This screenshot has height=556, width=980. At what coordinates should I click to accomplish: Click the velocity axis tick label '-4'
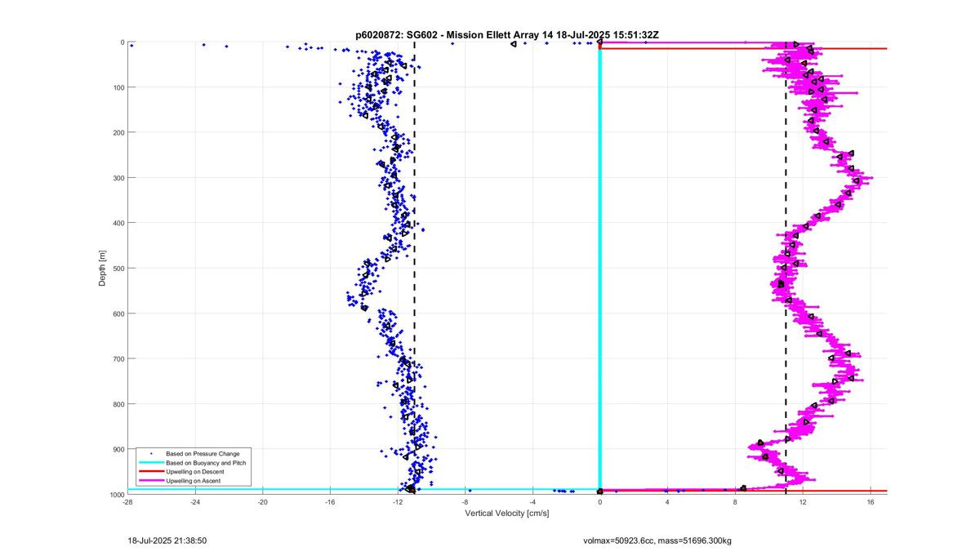(532, 502)
